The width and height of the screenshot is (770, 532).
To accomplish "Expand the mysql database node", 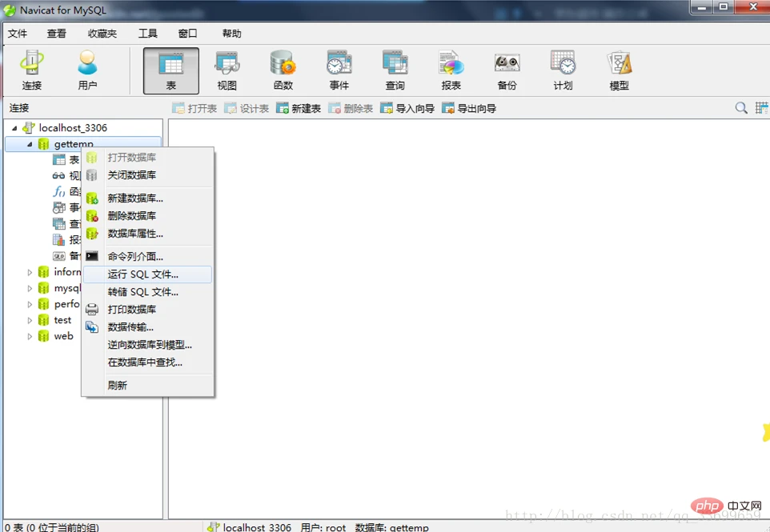I will pos(30,288).
